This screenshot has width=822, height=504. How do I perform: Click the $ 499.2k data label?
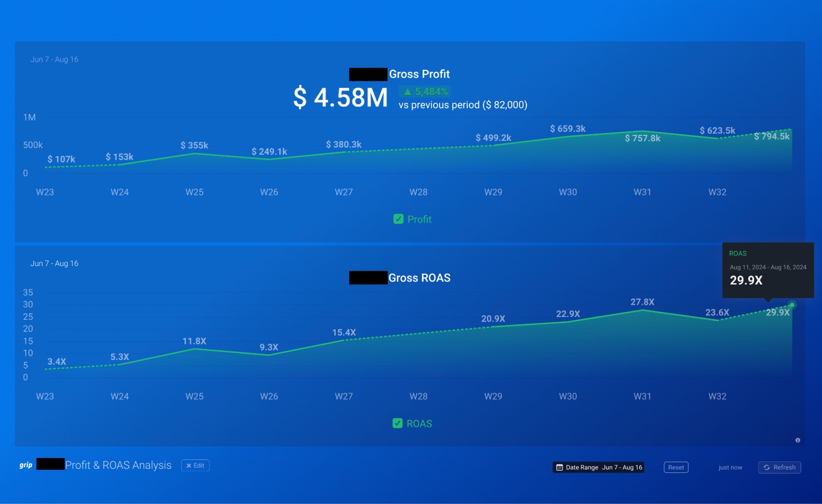pyautogui.click(x=493, y=138)
